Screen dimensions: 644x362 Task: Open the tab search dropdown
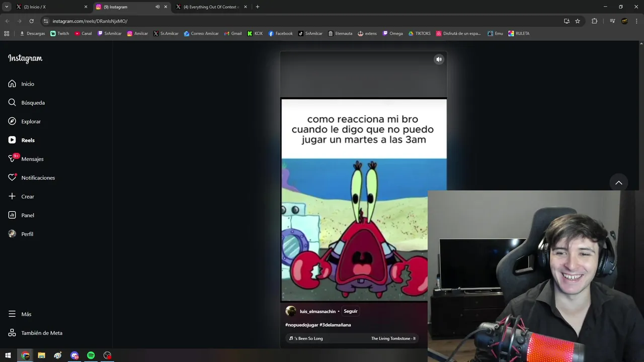6,7
